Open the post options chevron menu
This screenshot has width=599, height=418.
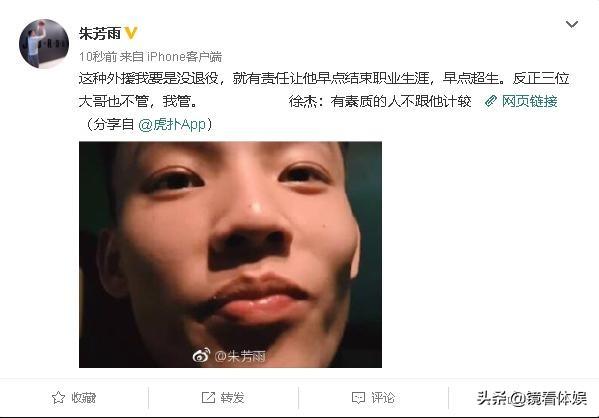coord(571,24)
